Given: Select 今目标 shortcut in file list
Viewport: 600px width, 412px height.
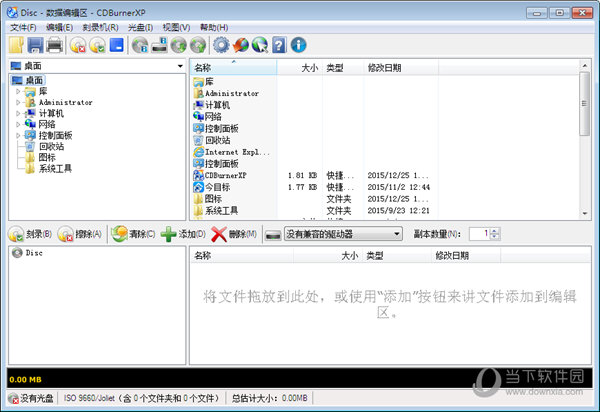Looking at the screenshot, I should [212, 187].
